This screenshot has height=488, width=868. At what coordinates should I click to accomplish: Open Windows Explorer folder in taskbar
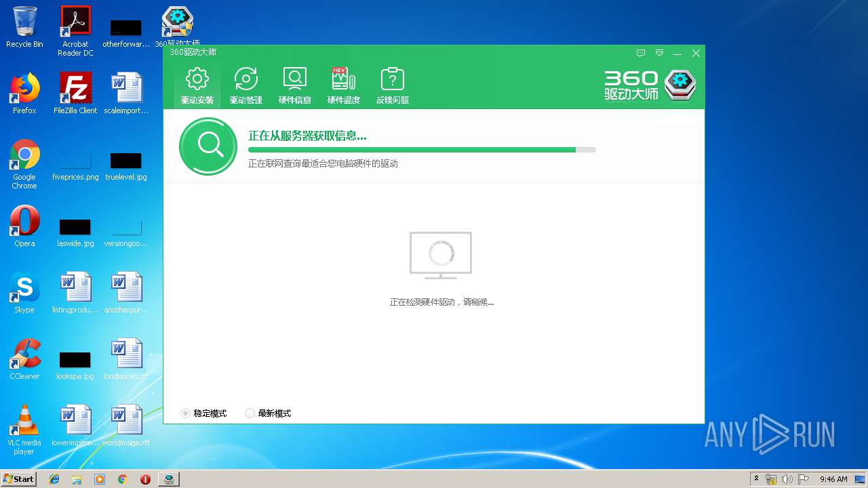coord(77,479)
